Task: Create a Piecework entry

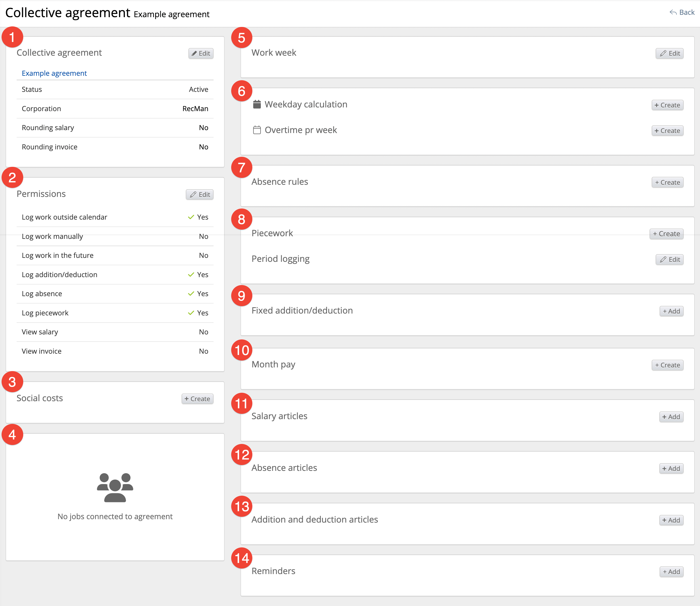Action: (x=666, y=234)
